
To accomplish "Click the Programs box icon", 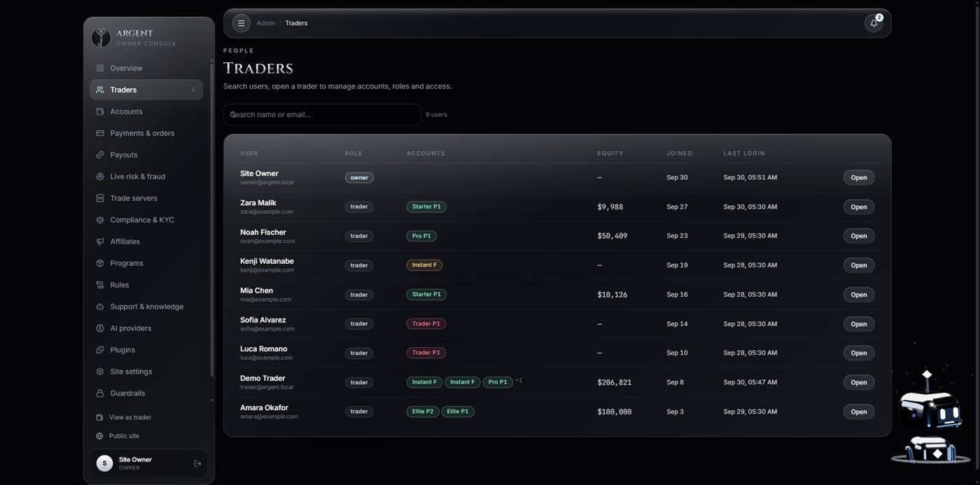I will pos(100,263).
